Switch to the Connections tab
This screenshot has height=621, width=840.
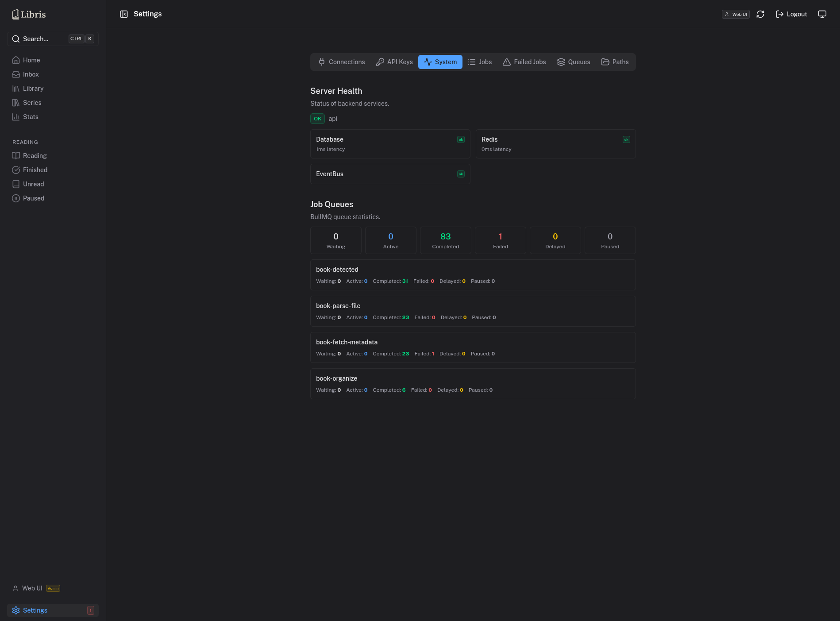pyautogui.click(x=342, y=62)
